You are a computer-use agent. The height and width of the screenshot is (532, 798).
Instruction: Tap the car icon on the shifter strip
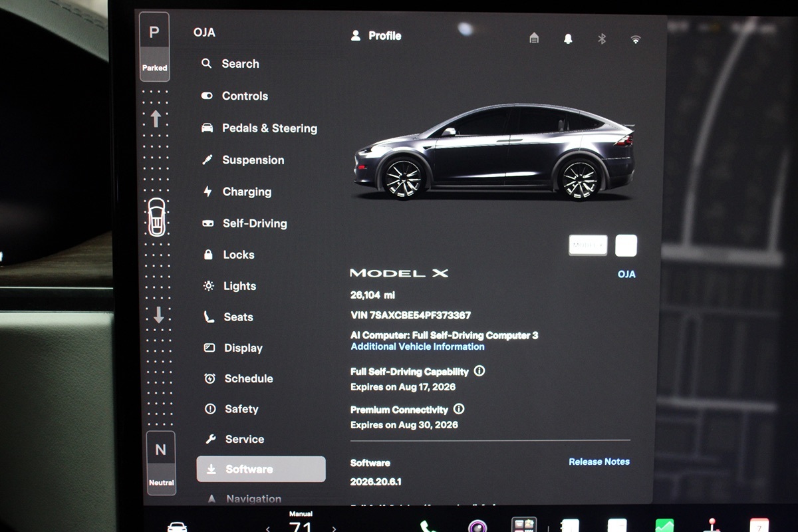pyautogui.click(x=156, y=217)
